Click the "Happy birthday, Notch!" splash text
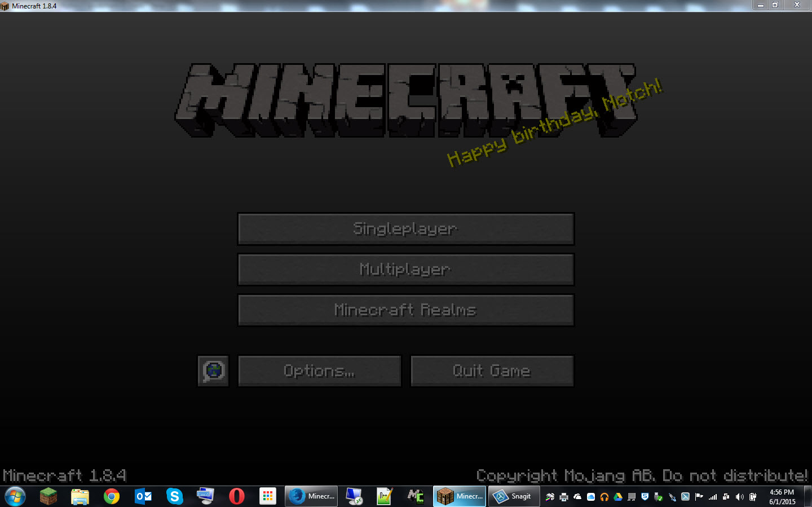The height and width of the screenshot is (507, 812). (x=554, y=124)
